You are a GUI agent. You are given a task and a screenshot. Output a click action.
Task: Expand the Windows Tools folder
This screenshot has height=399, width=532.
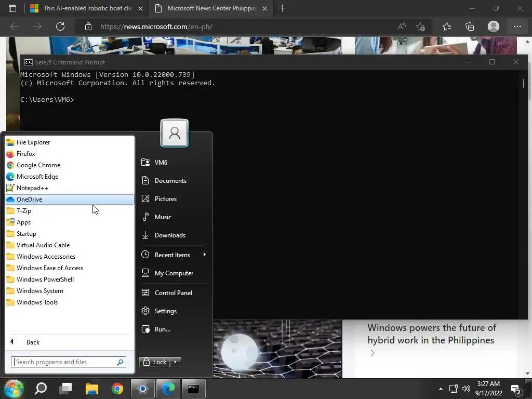70,302
